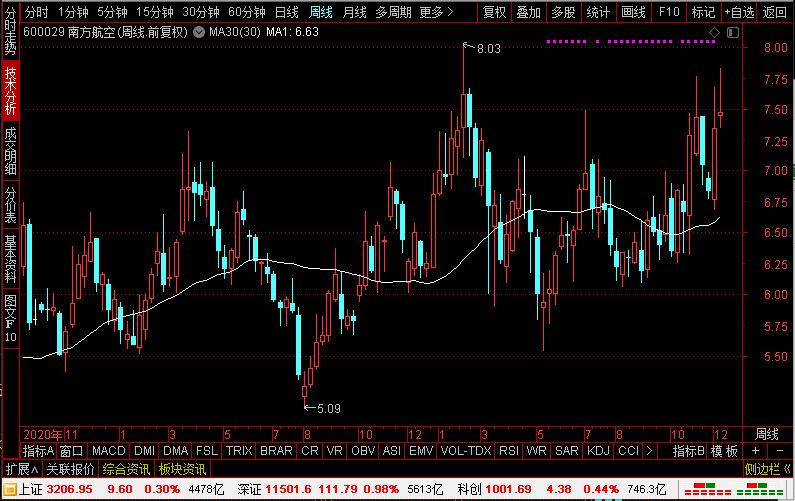Image resolution: width=795 pixels, height=501 pixels.
Task: Open the 板块资讯 tab
Action: click(x=182, y=469)
